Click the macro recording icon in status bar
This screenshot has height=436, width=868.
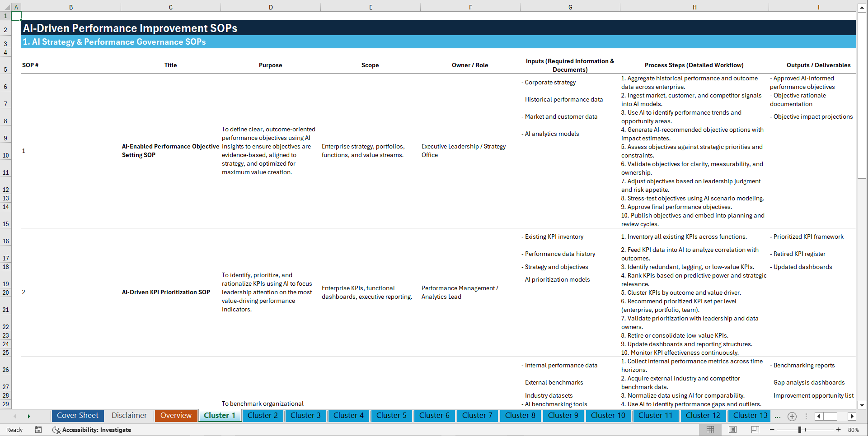(38, 430)
